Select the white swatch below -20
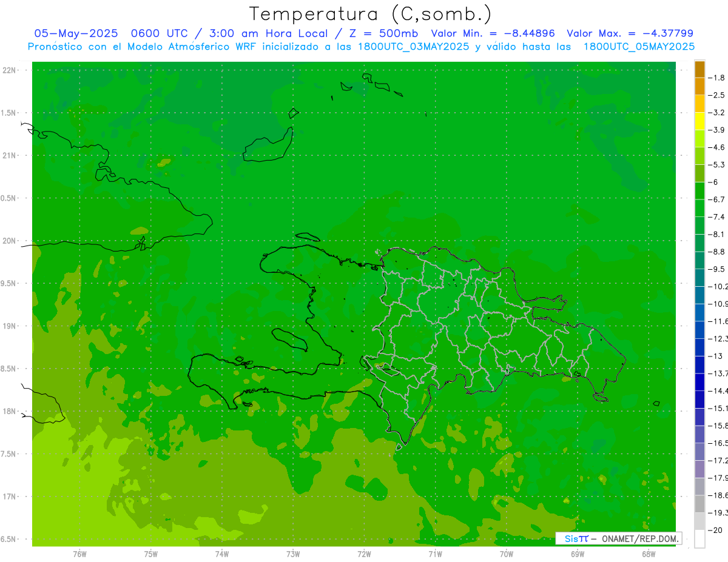 tap(699, 538)
